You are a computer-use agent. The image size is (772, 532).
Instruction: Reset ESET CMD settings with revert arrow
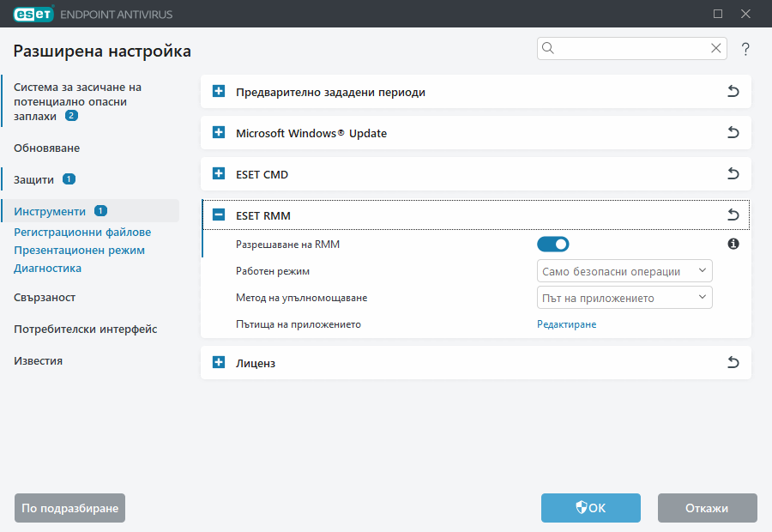pyautogui.click(x=733, y=173)
